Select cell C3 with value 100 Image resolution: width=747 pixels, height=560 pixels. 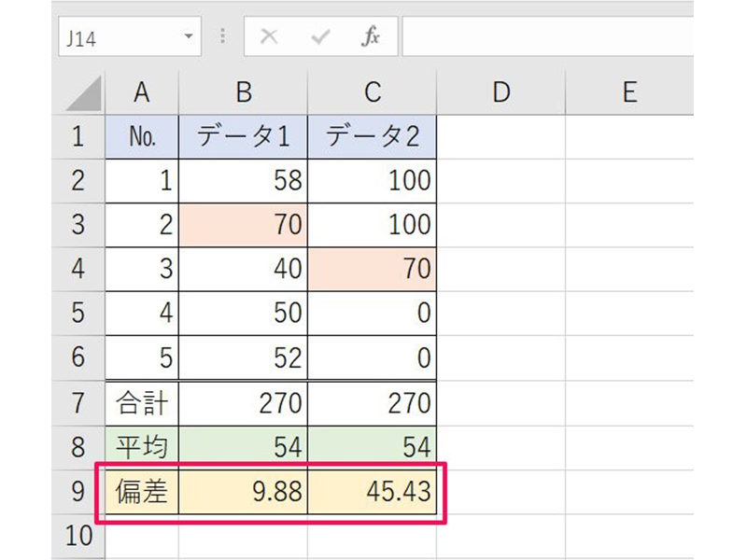pyautogui.click(x=372, y=225)
